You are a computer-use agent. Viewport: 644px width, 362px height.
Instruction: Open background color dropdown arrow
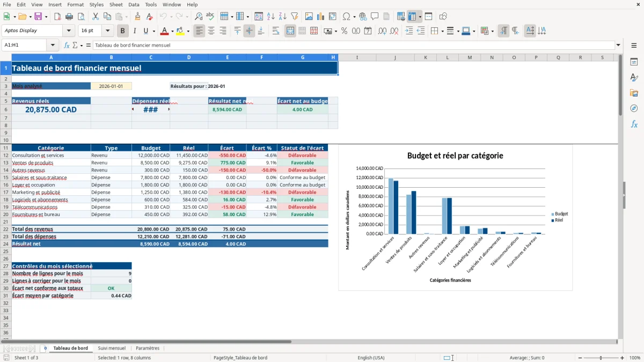point(188,31)
